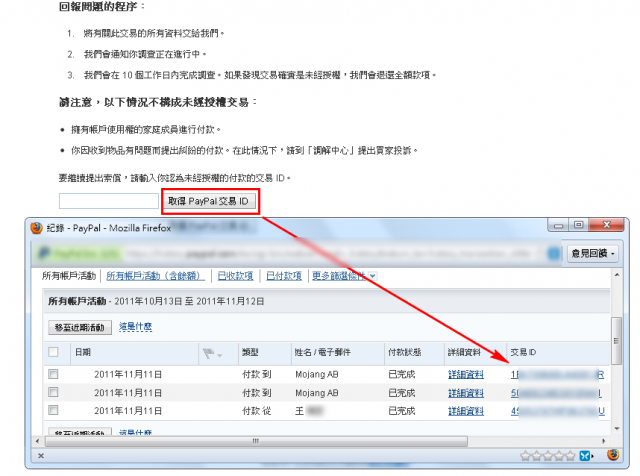Click the transaction ID link starting with 1
This screenshot has height=476, width=640.
pos(557,375)
